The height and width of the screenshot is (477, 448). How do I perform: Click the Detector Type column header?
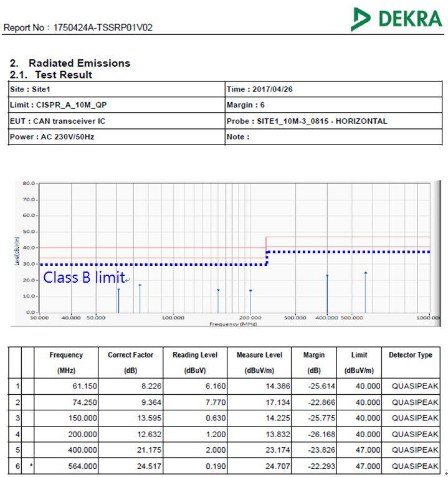[x=410, y=356]
